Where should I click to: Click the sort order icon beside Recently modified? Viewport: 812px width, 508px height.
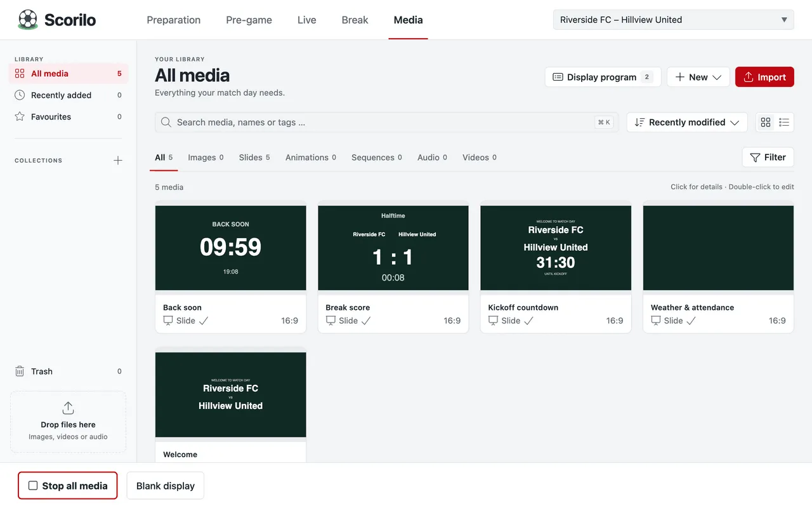(639, 123)
